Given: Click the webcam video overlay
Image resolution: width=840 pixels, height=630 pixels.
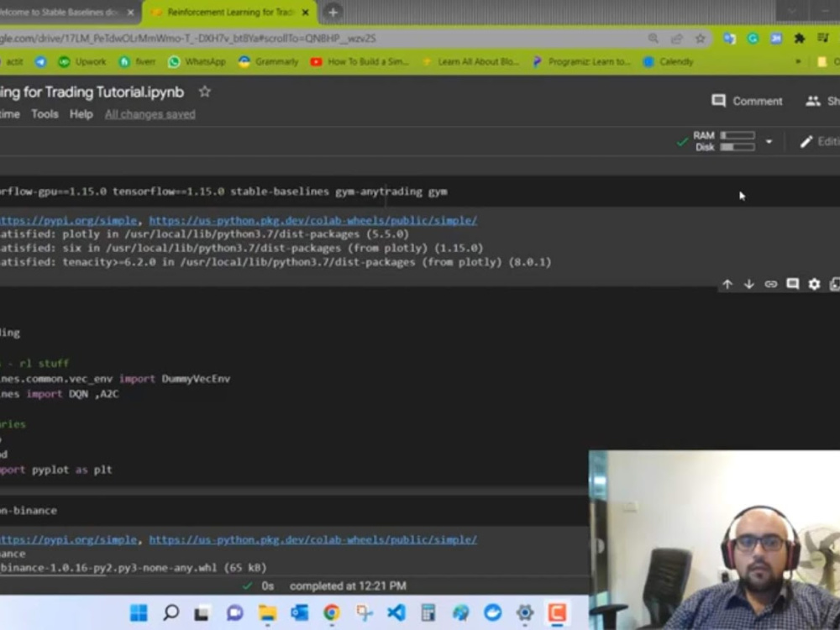Looking at the screenshot, I should (714, 540).
